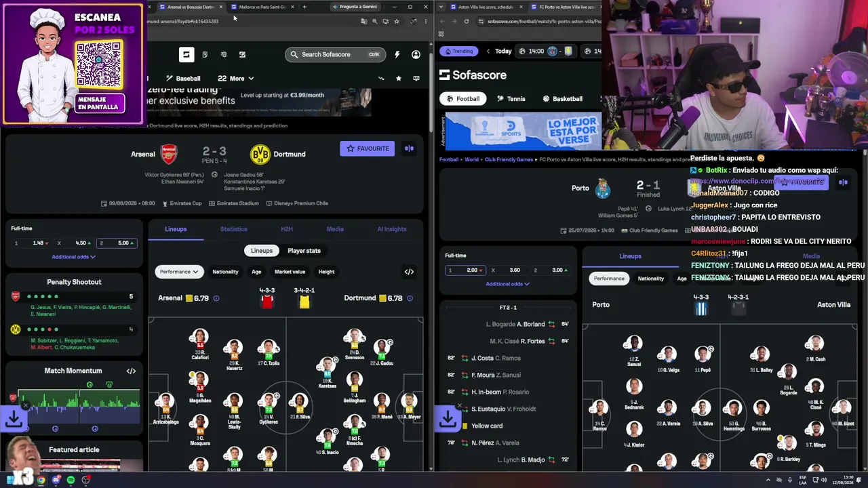Click the favourites star icon in sports bar
868x488 pixels.
[399, 79]
